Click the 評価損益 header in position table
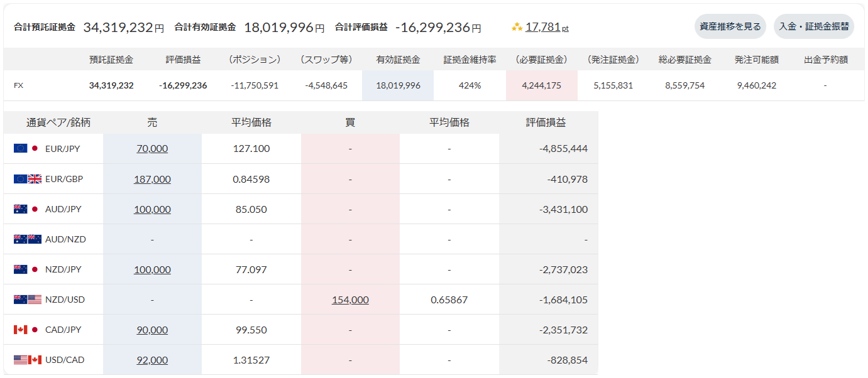The image size is (868, 378). (546, 122)
